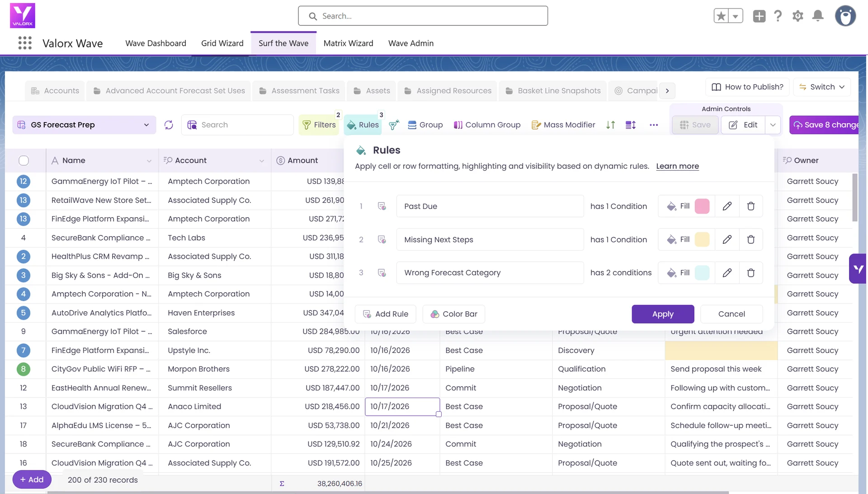The height and width of the screenshot is (494, 868).
Task: Show more object tabs arrow
Action: point(667,91)
